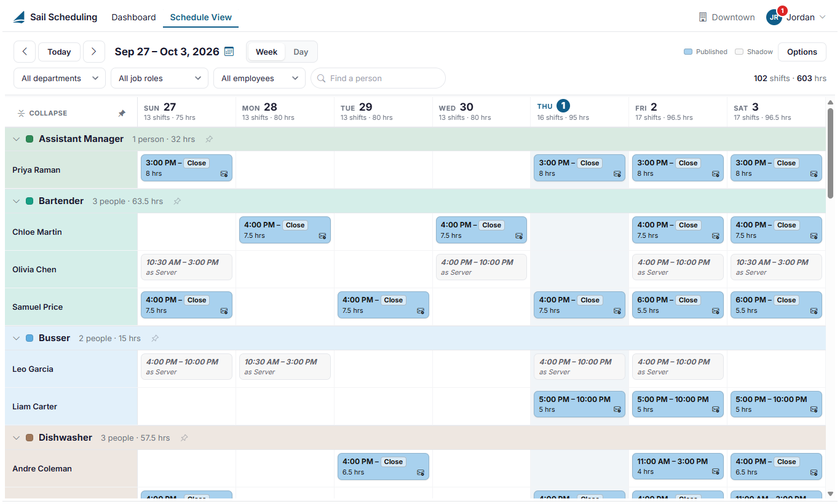Click the pin icon in Collapse header
The image size is (840, 504).
click(x=122, y=113)
